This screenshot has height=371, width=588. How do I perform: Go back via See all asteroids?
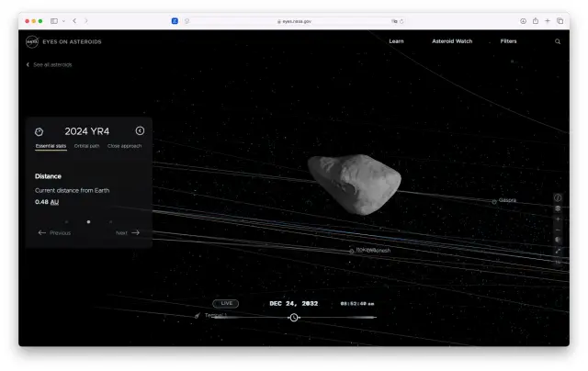[x=50, y=64]
